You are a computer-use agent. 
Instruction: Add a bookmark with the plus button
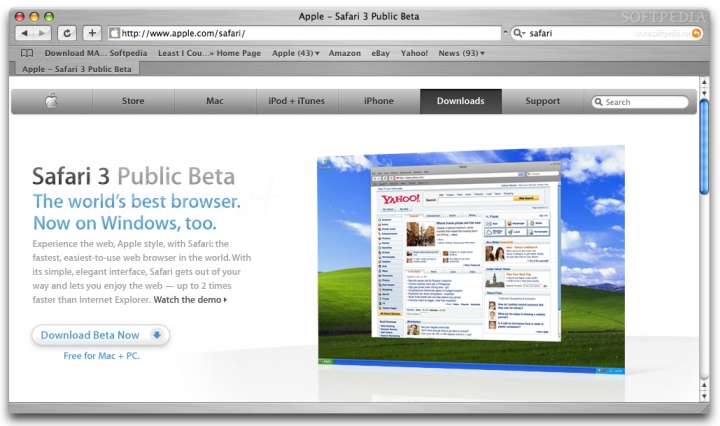[92, 33]
